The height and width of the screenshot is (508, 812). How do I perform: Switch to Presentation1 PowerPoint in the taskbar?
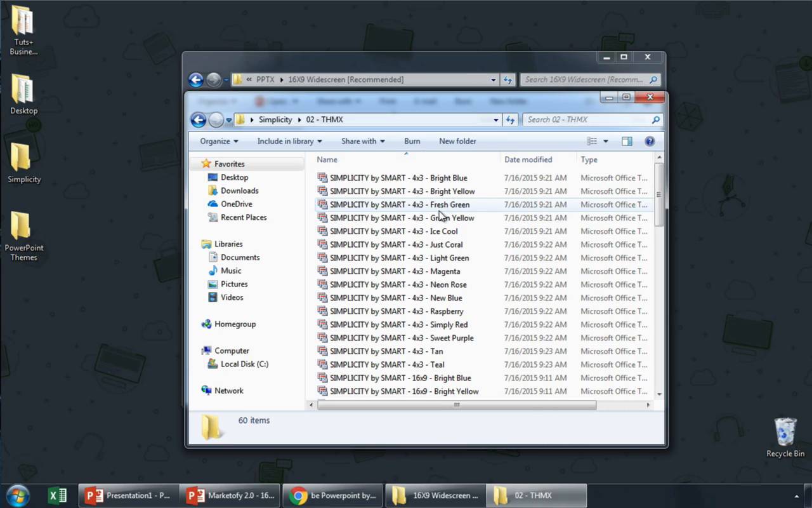tap(128, 495)
